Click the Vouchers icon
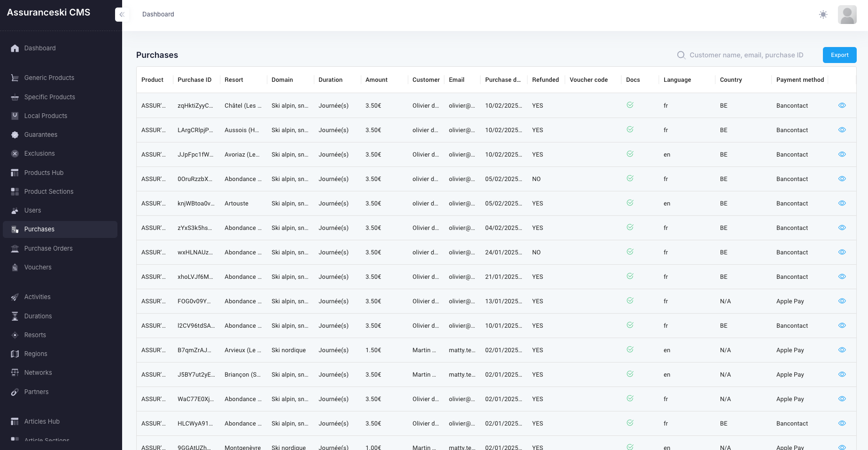Screen dimensions: 868x450 [x=15, y=267]
